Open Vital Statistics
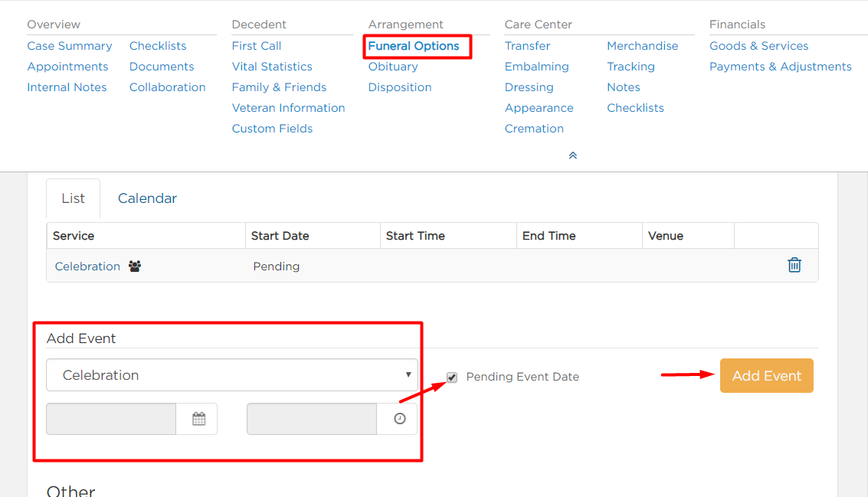Image resolution: width=868 pixels, height=497 pixels. pyautogui.click(x=272, y=67)
